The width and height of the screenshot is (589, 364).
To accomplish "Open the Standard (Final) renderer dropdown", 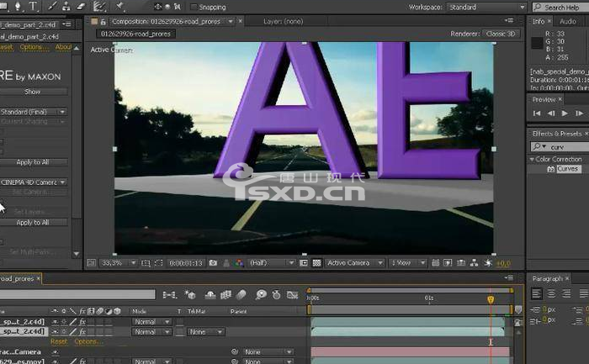I will 33,112.
